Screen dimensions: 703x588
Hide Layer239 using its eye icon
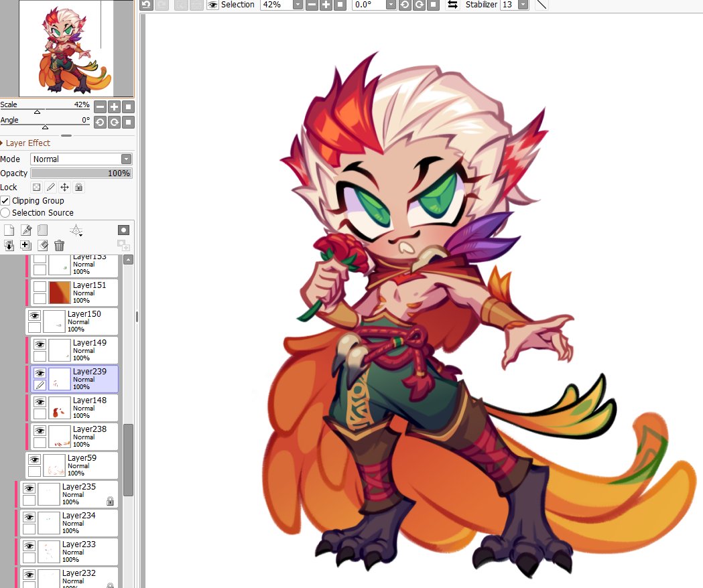coord(40,373)
